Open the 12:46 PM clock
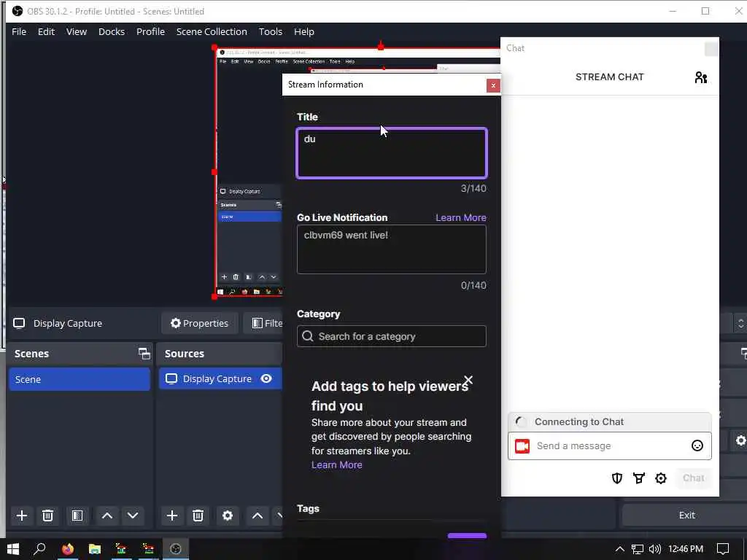Viewport: 747px width, 560px height. [x=686, y=549]
